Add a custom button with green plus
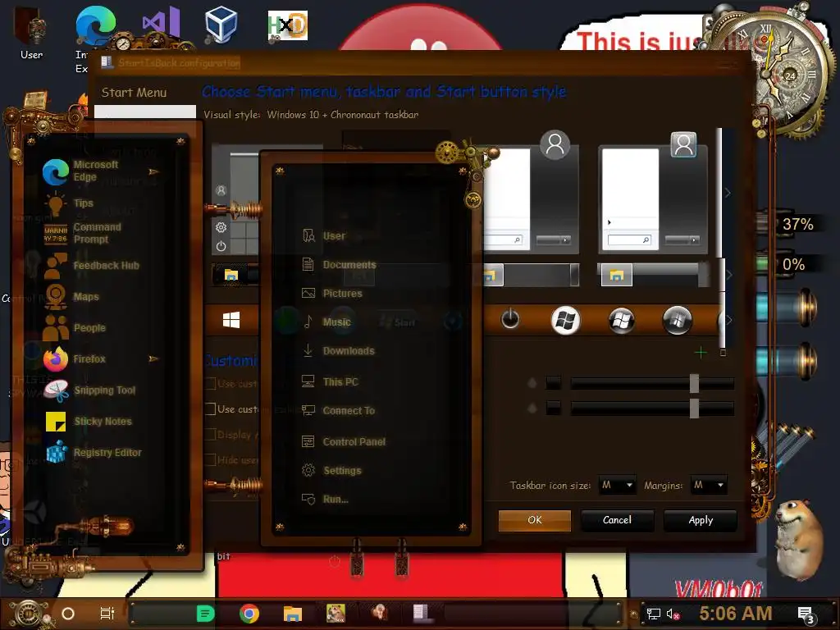This screenshot has height=630, width=840. [701, 353]
